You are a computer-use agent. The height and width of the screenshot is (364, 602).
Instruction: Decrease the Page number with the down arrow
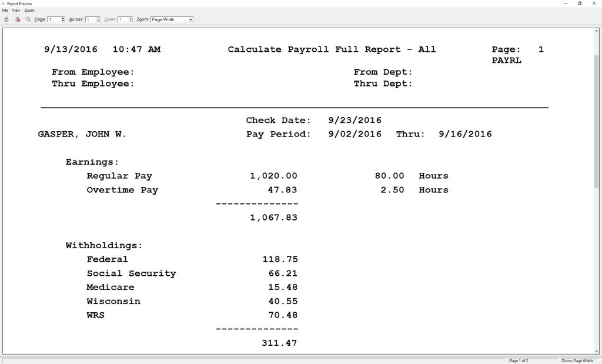coord(63,21)
